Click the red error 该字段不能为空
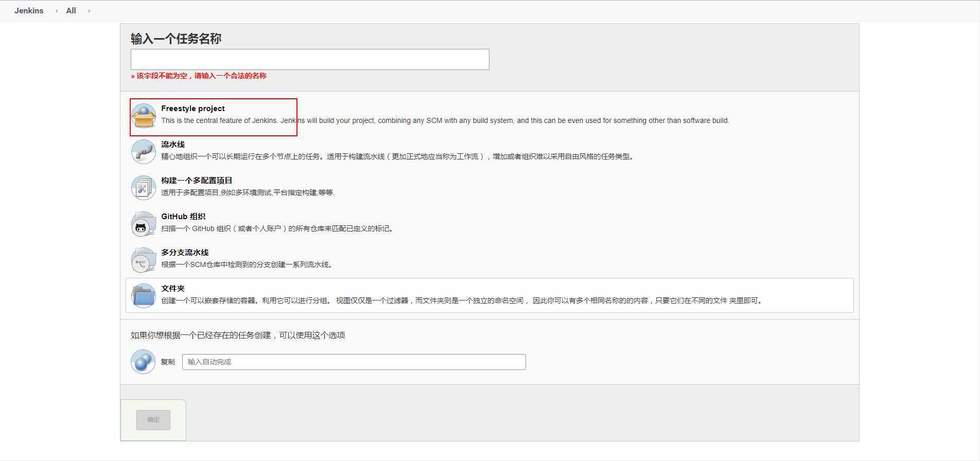Viewport: 980px width, 461px height. click(x=199, y=76)
